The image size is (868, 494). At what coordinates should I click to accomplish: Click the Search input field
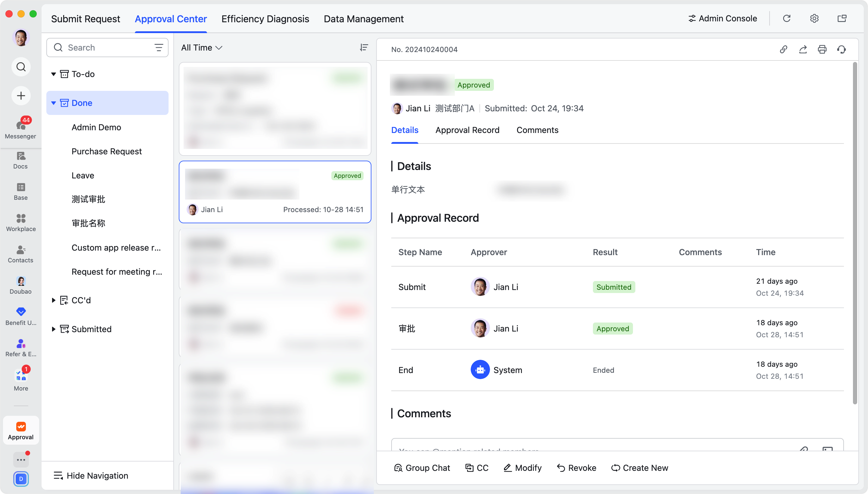point(107,48)
